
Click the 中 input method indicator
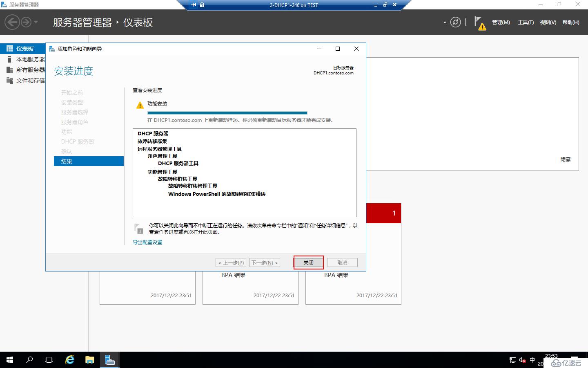click(x=532, y=360)
